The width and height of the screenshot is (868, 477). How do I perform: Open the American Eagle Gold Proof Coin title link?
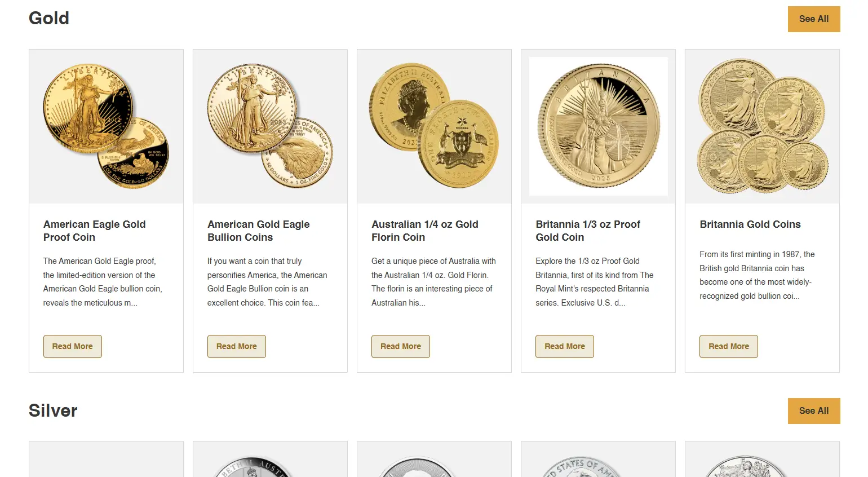94,231
